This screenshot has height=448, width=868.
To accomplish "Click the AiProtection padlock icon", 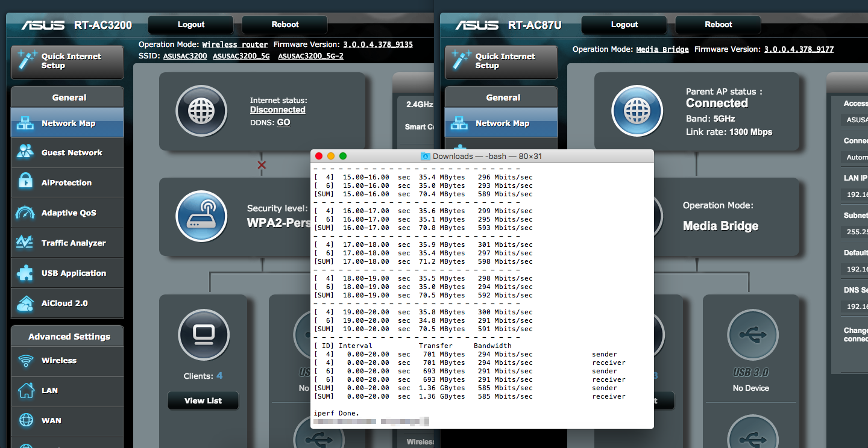I will click(x=25, y=182).
